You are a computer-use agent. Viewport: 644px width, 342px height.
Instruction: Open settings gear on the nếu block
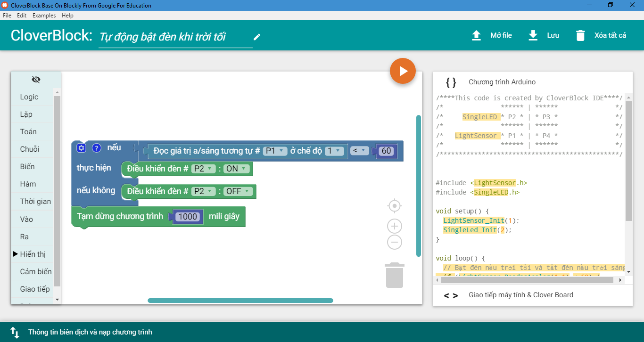click(x=82, y=148)
